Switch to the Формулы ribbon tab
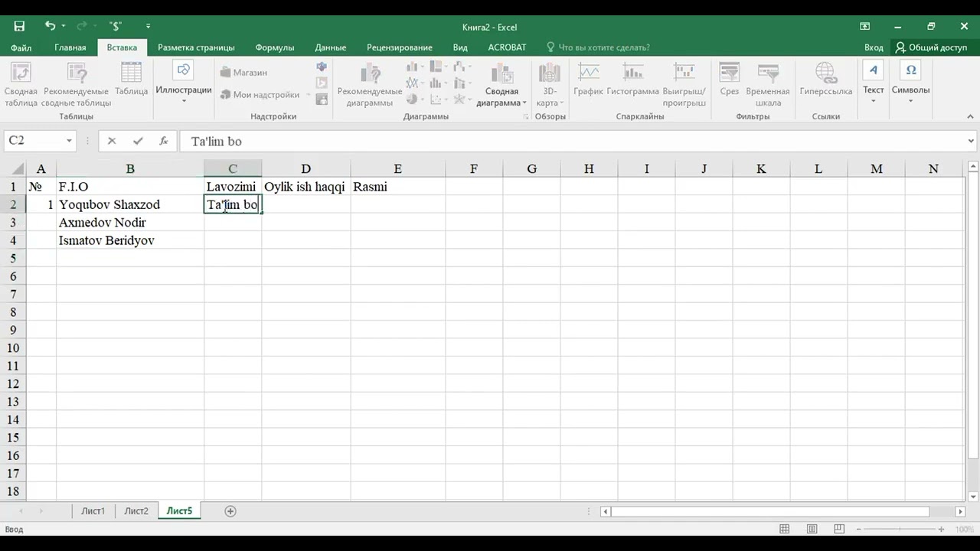Image resolution: width=980 pixels, height=551 pixels. pyautogui.click(x=275, y=47)
